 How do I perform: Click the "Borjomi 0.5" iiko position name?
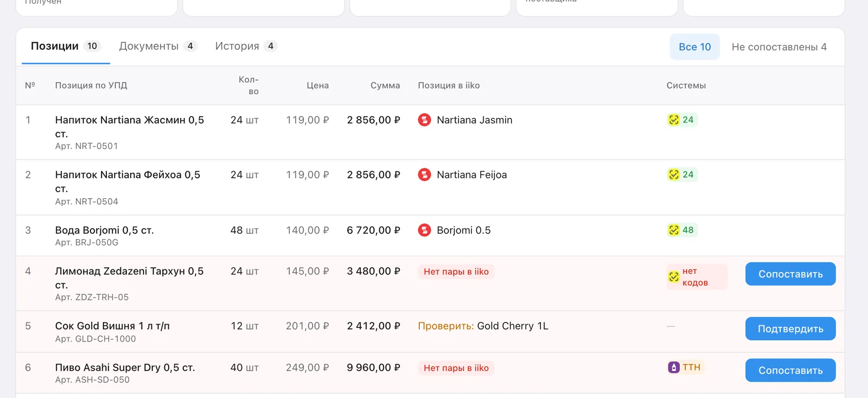click(x=464, y=230)
